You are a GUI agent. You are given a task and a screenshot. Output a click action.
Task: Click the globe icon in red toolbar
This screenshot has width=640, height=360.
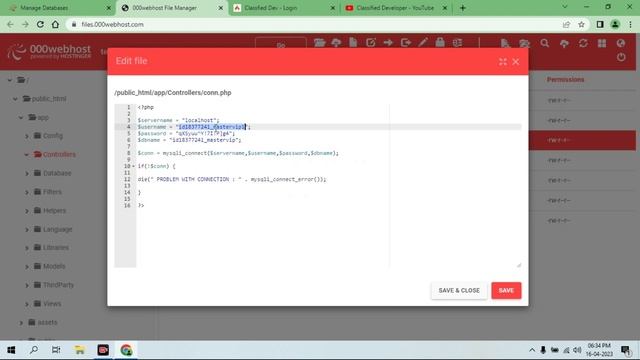621,43
